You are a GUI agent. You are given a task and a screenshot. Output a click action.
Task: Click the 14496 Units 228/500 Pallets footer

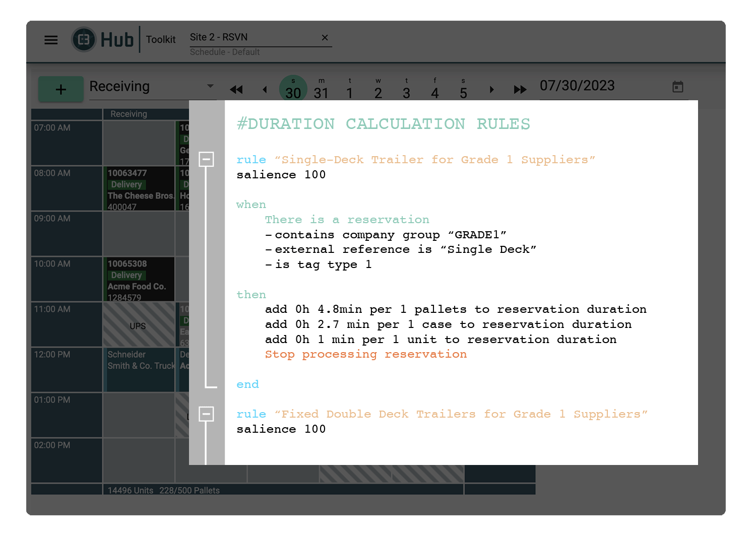(x=164, y=490)
